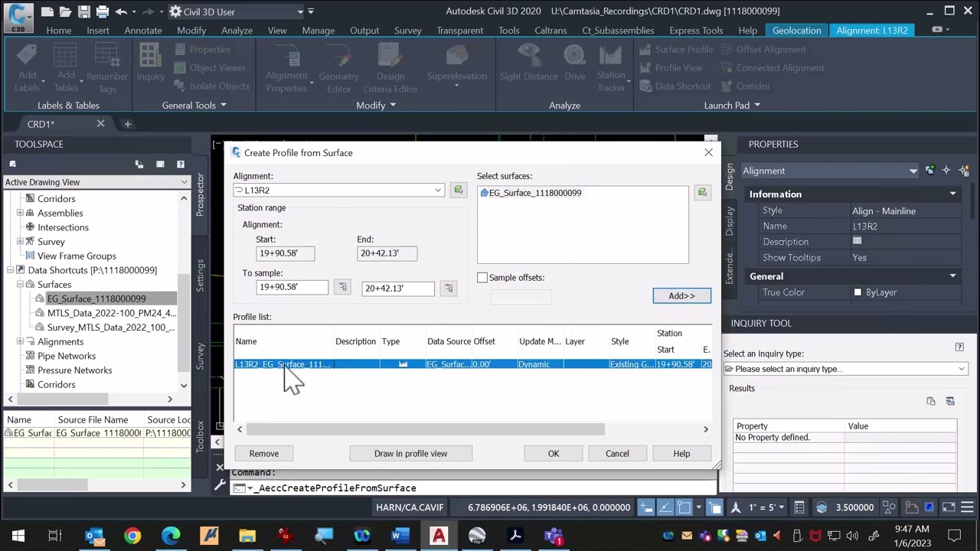The image size is (980, 551).
Task: Click the profile list horizontal scrollbar
Action: click(426, 429)
